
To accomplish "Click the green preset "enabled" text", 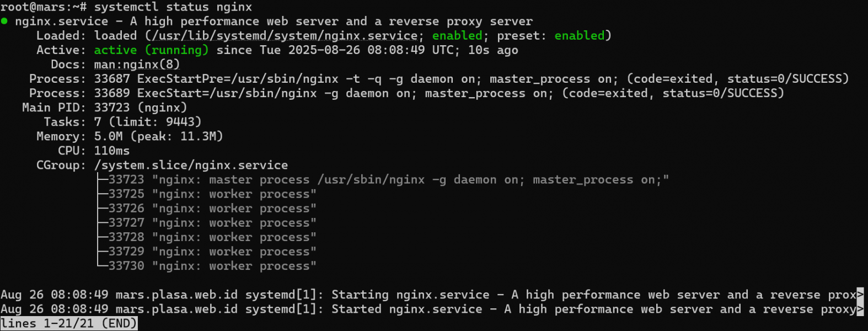I will point(580,36).
